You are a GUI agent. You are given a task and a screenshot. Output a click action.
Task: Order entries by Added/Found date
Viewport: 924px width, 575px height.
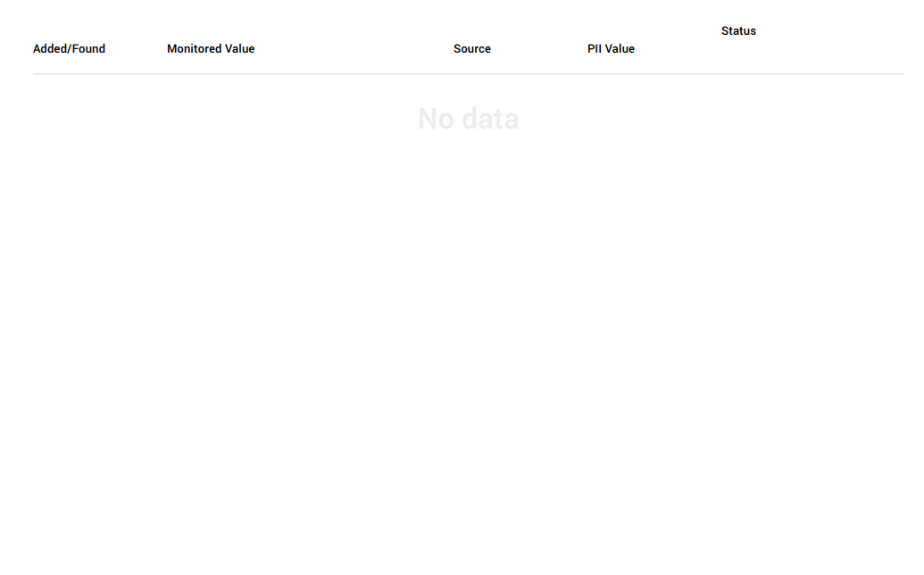tap(69, 49)
